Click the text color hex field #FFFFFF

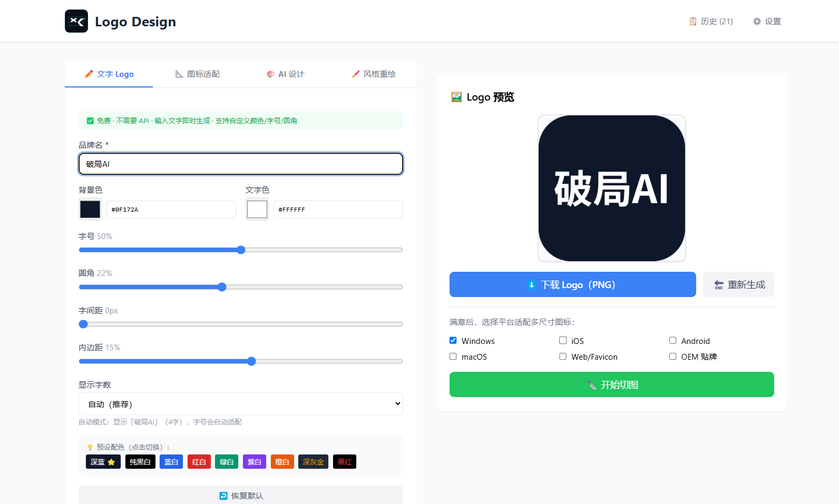[x=338, y=209]
